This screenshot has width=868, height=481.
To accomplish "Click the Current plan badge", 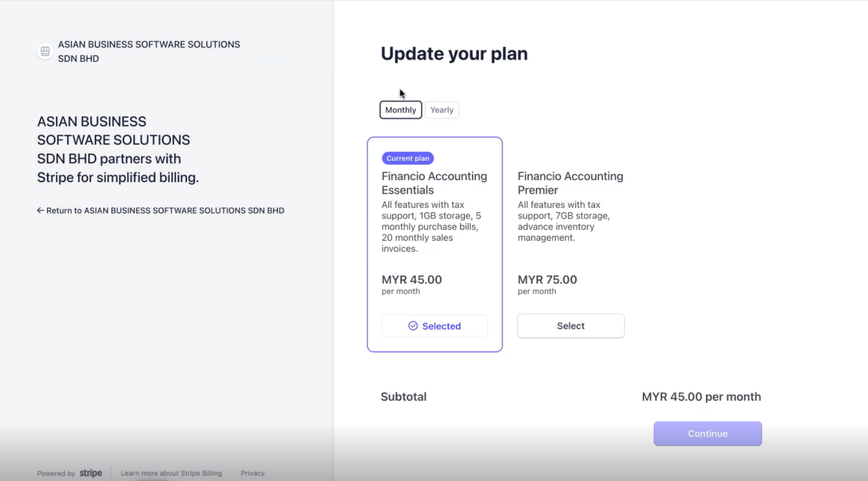I will [x=408, y=158].
